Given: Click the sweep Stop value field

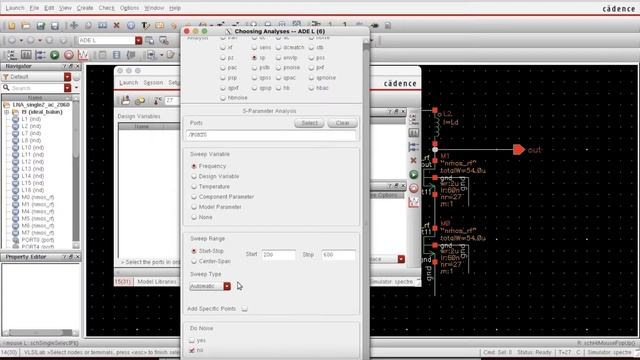Looking at the screenshot, I should 338,255.
